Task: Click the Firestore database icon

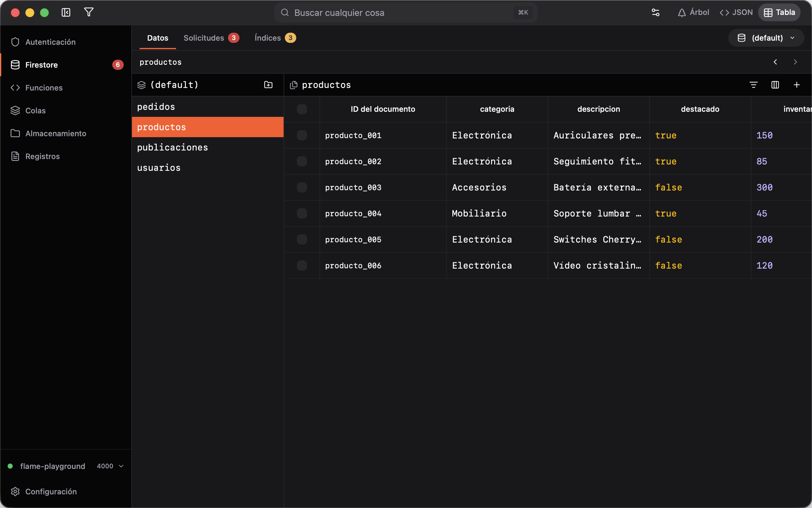Action: 15,65
